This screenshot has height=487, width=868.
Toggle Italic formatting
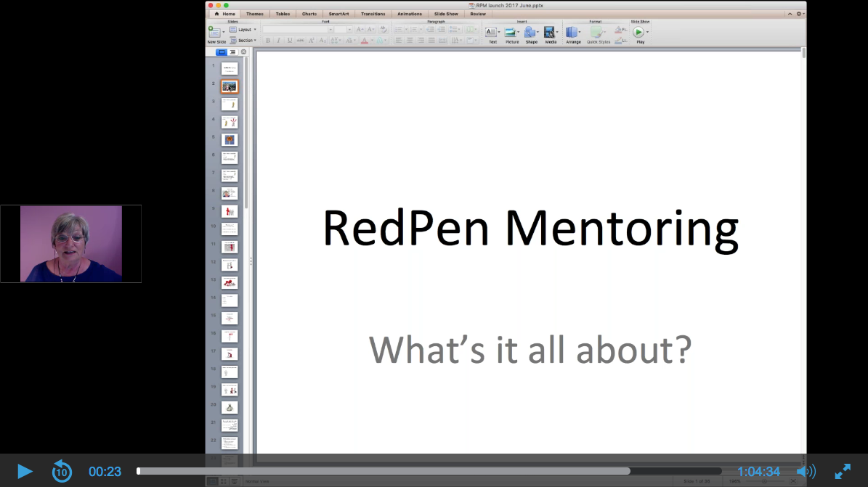(x=278, y=41)
